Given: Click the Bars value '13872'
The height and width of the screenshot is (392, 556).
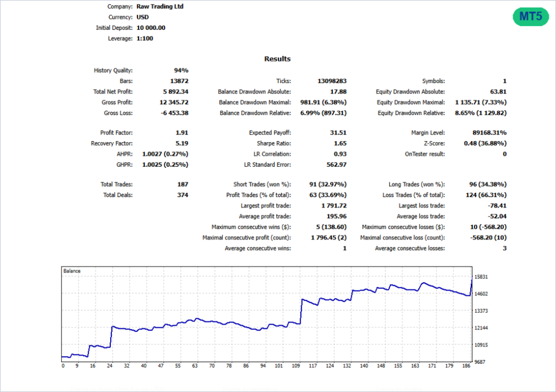Looking at the screenshot, I should (x=179, y=81).
